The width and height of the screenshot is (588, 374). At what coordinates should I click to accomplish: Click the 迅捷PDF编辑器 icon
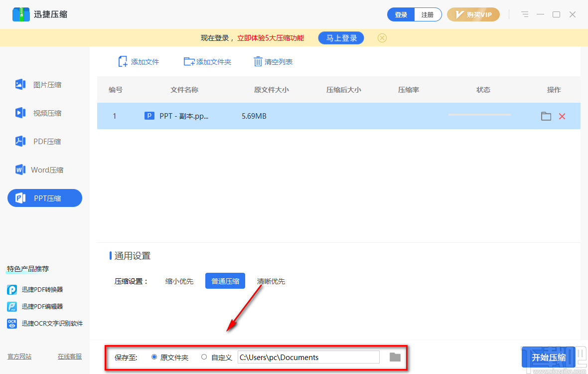[x=12, y=307]
